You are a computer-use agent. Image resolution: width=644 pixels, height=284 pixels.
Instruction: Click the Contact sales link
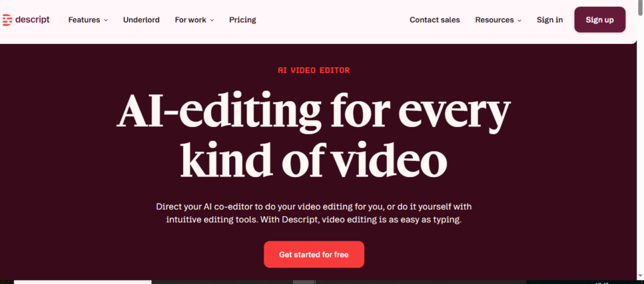[x=435, y=20]
